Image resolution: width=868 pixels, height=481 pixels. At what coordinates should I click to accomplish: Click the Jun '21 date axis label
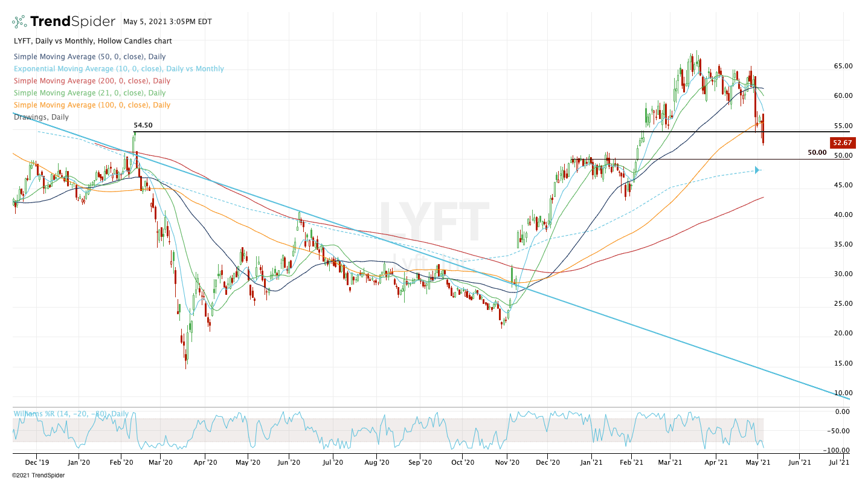[x=799, y=462]
